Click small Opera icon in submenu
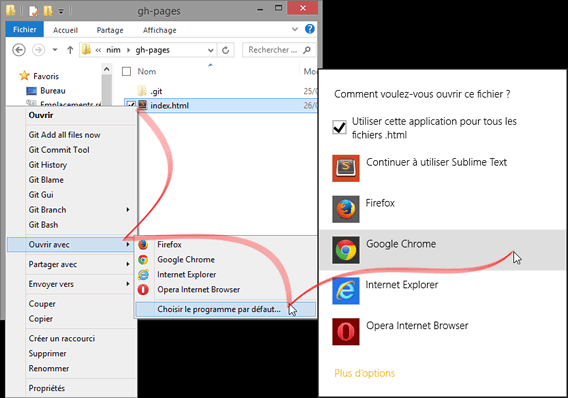This screenshot has height=398, width=568. tap(143, 290)
